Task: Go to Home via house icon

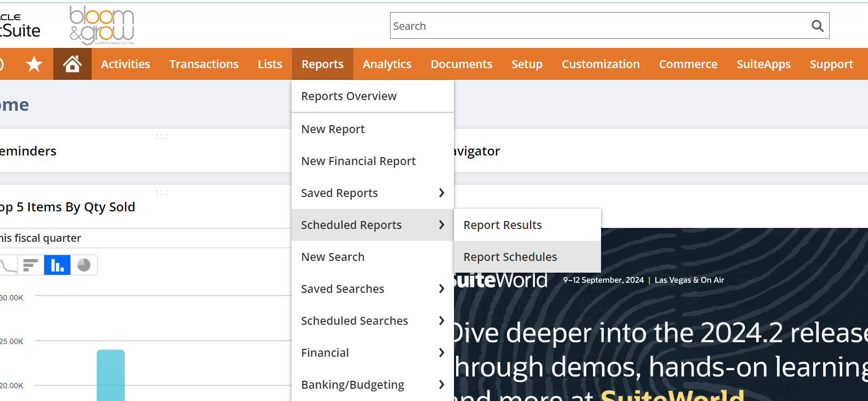Action: [72, 64]
